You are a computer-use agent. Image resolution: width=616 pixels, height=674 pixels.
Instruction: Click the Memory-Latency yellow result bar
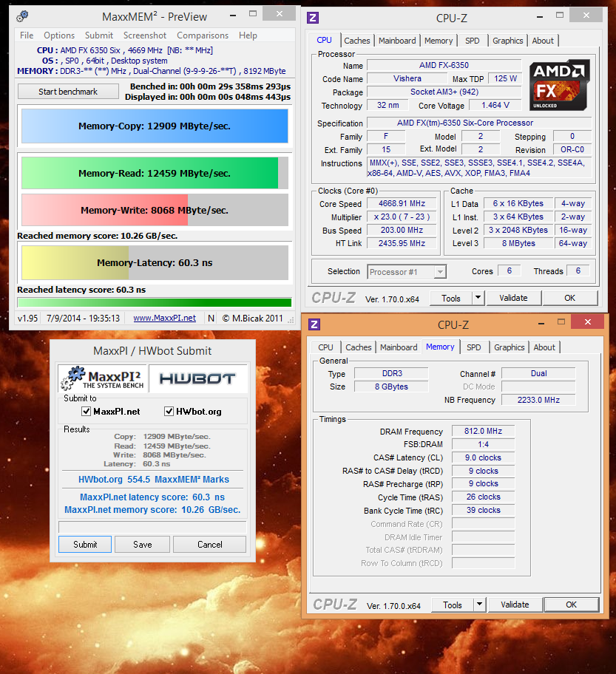[x=155, y=262]
